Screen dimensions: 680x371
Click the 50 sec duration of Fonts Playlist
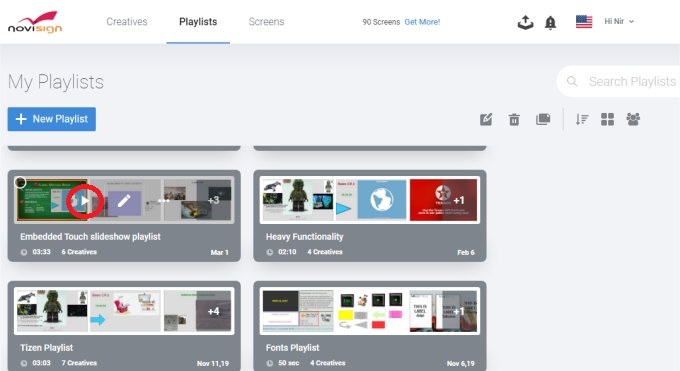[x=288, y=363]
